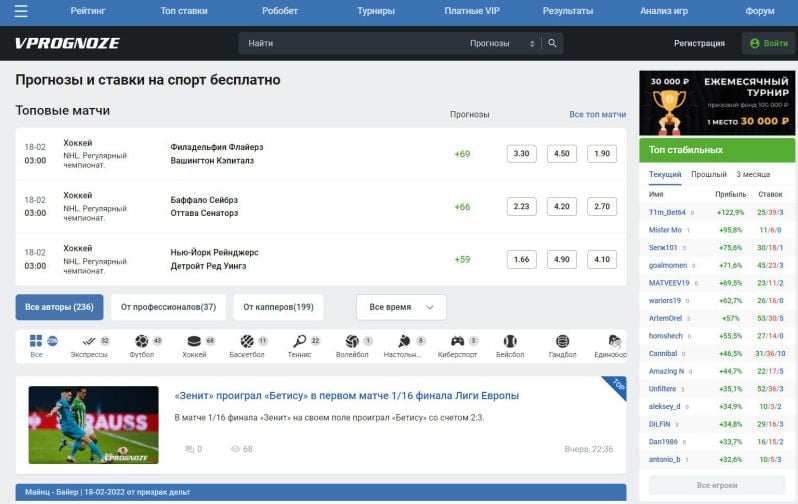
Task: Filter by Футбол ball icon
Action: click(x=141, y=341)
